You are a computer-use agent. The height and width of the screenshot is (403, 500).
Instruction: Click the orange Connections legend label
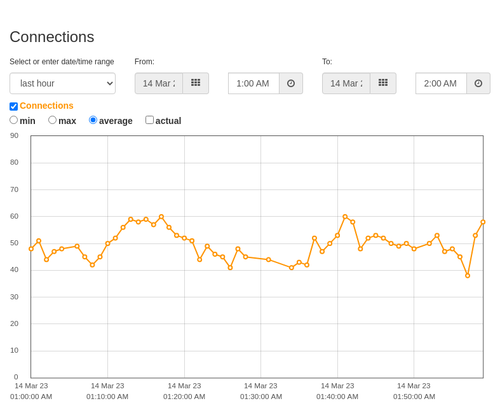pos(46,106)
